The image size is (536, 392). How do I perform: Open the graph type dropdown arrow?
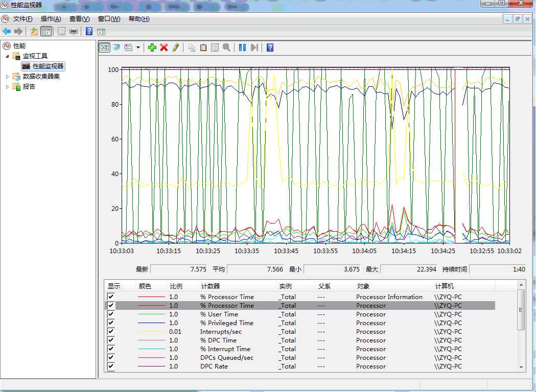(x=138, y=47)
